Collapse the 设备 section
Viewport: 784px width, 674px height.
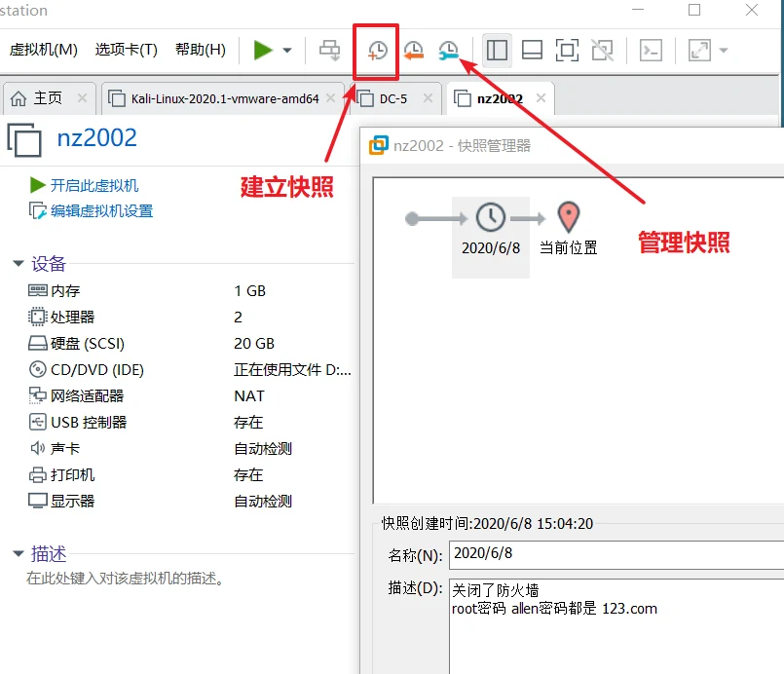pyautogui.click(x=19, y=263)
